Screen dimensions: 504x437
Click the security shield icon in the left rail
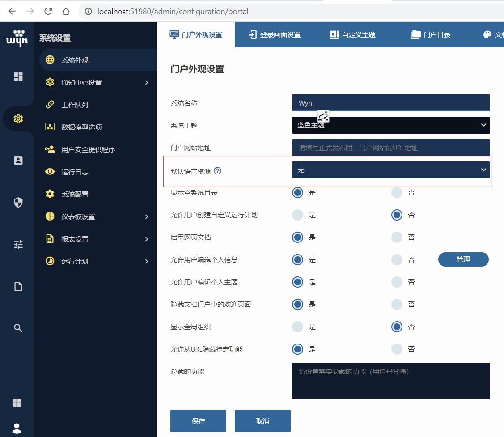[17, 202]
